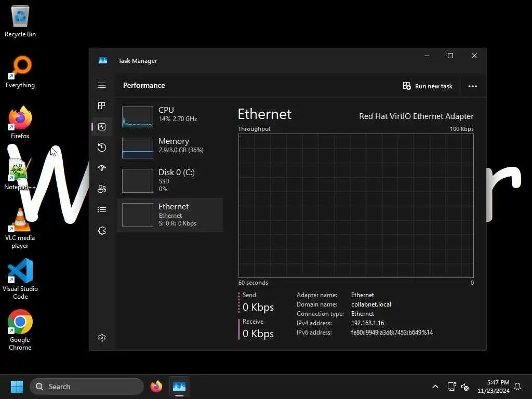Open the clock showing 5:47 PM
The image size is (532, 399).
tap(494, 387)
